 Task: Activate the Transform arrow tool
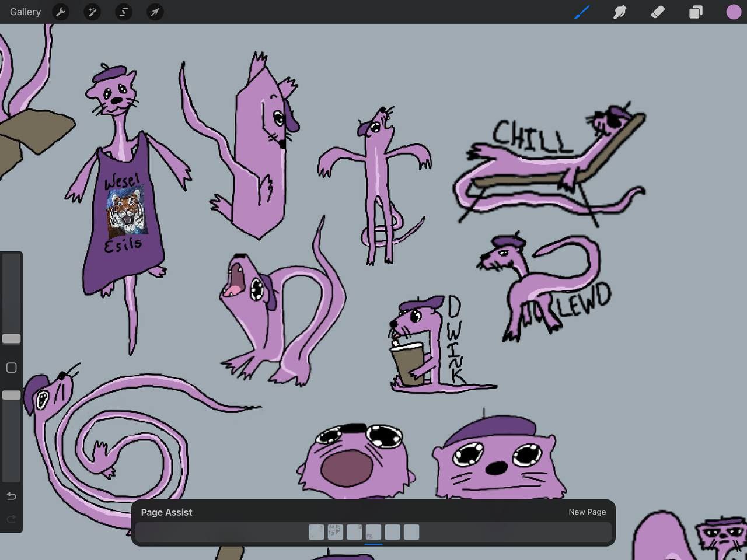[x=155, y=12]
